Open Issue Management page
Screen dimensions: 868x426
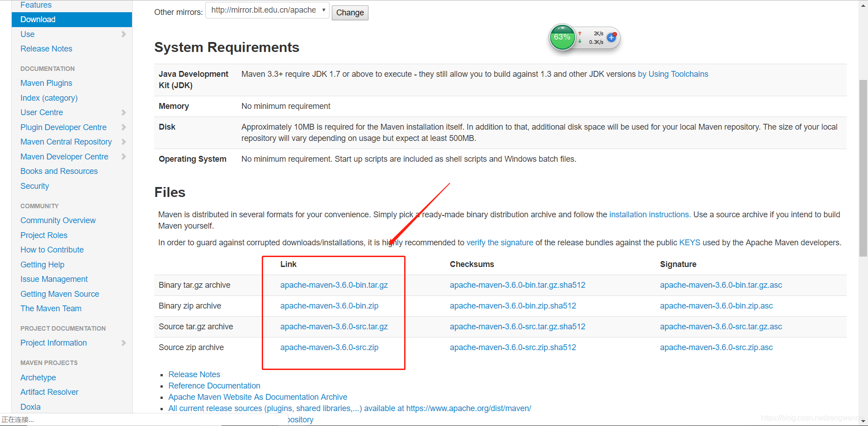click(x=54, y=279)
